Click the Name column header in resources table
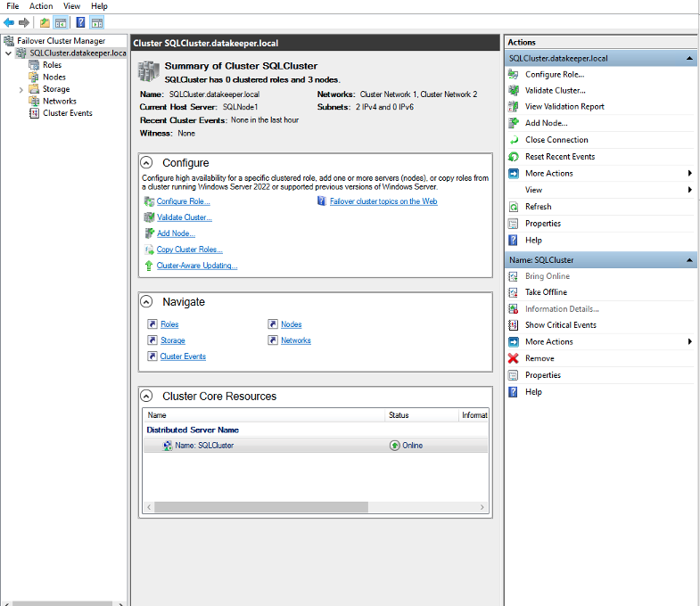Screen dimensions: 700x606 point(264,415)
